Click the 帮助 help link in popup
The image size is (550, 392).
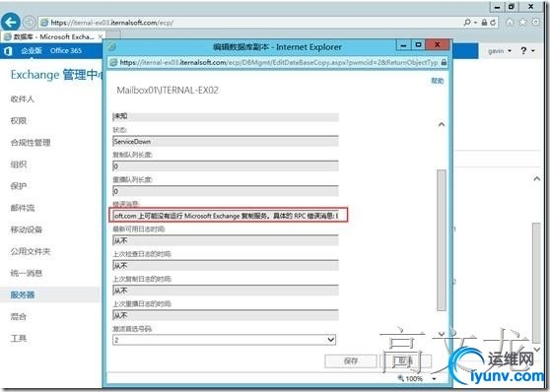(x=438, y=81)
